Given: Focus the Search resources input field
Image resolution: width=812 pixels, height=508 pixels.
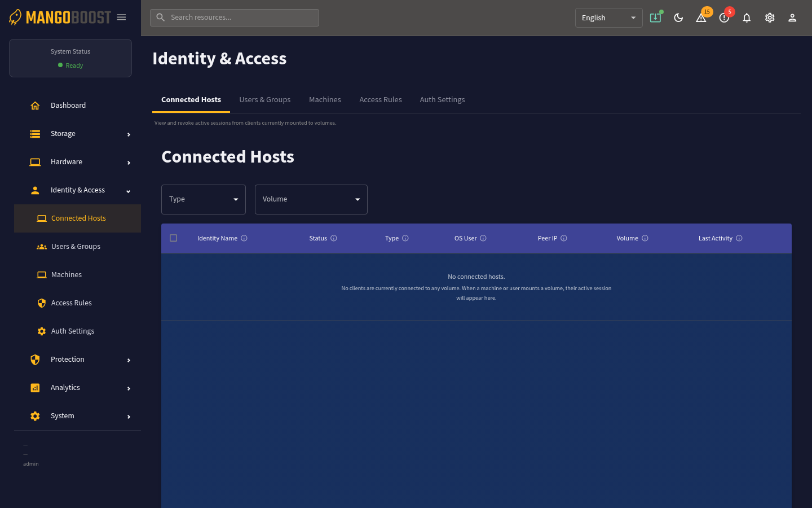Looking at the screenshot, I should point(235,17).
